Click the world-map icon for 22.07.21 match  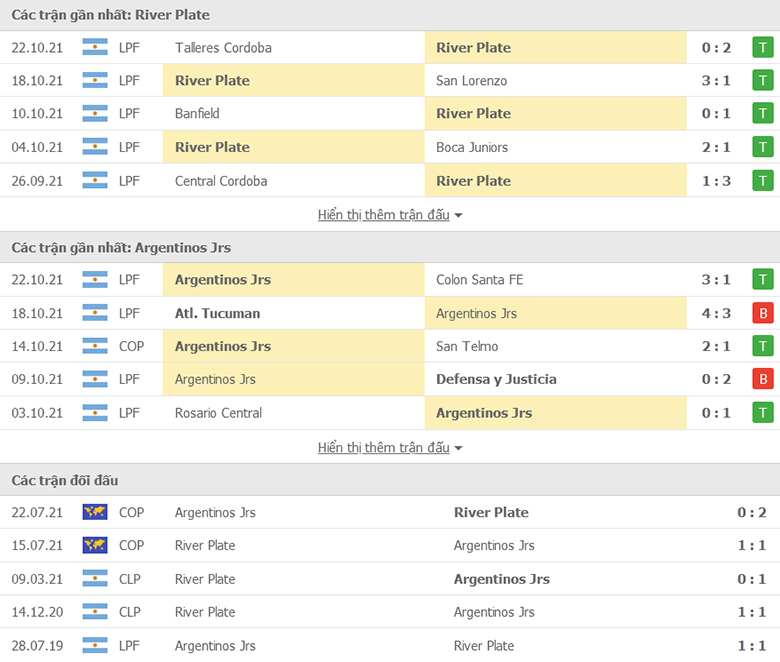[95, 512]
